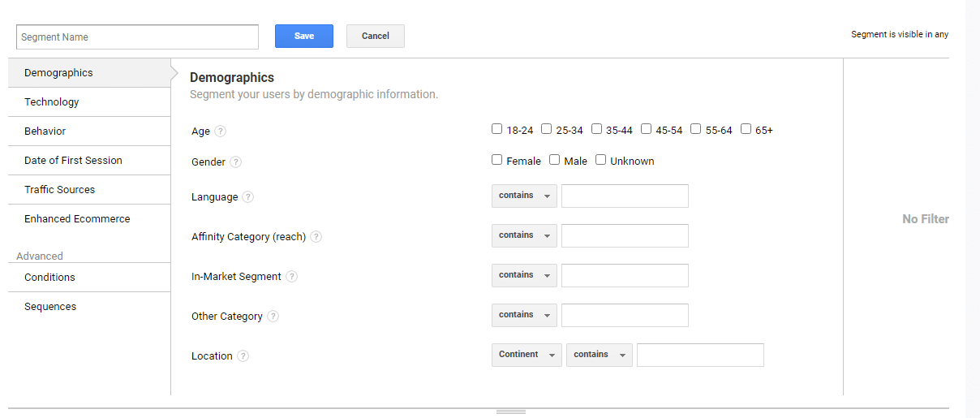Open the Language help question mark
980x418 pixels.
click(248, 197)
